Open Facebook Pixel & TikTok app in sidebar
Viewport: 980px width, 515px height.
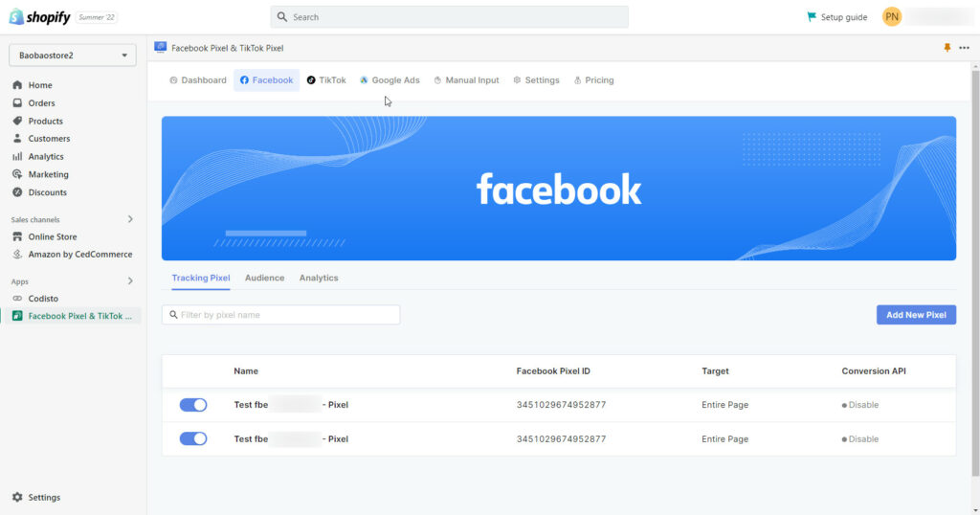pos(73,316)
